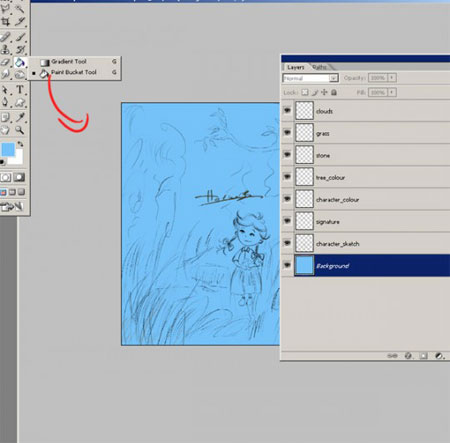
Task: Select the Eraser tool
Action: point(5,62)
